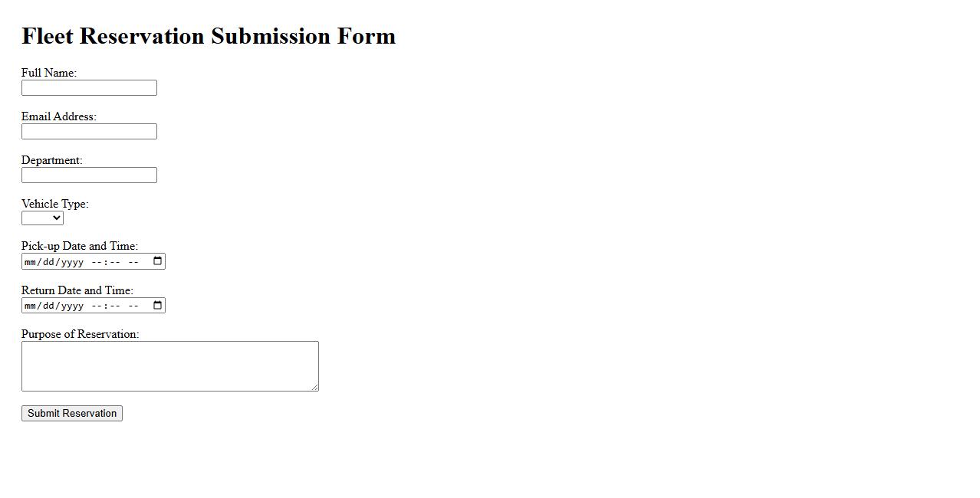Select the day segment of Pick-up date
Screen dimensions: 980x498
[x=48, y=262]
